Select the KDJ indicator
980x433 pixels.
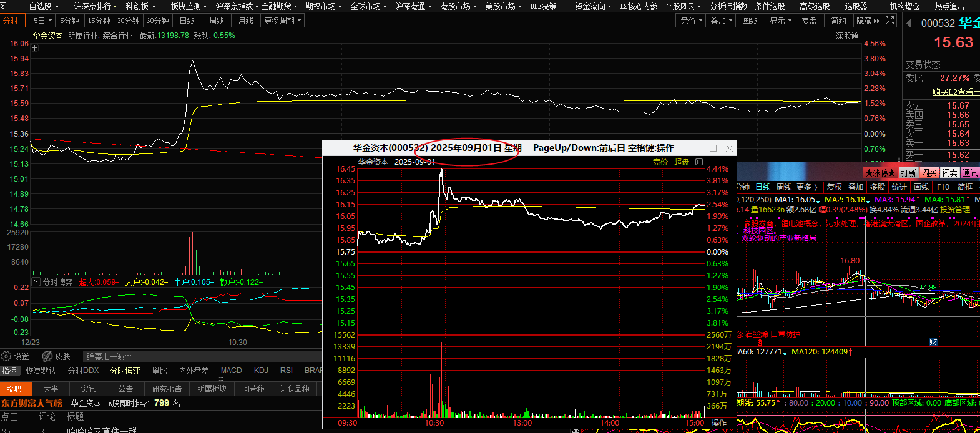coord(261,371)
